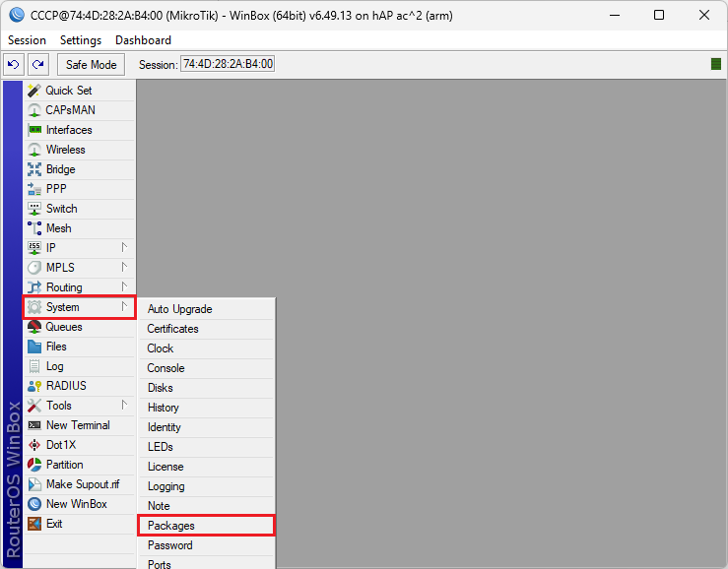Click the Undo arrow icon

(14, 64)
